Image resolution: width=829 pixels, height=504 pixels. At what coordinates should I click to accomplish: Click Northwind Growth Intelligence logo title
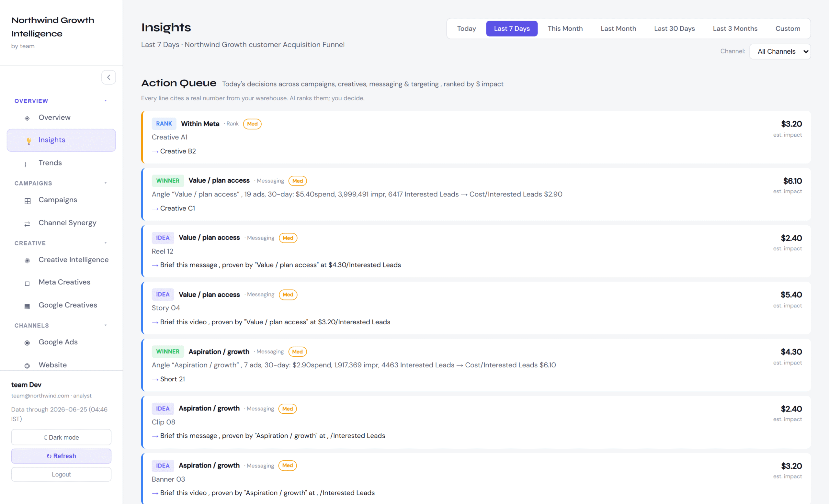[x=53, y=27]
